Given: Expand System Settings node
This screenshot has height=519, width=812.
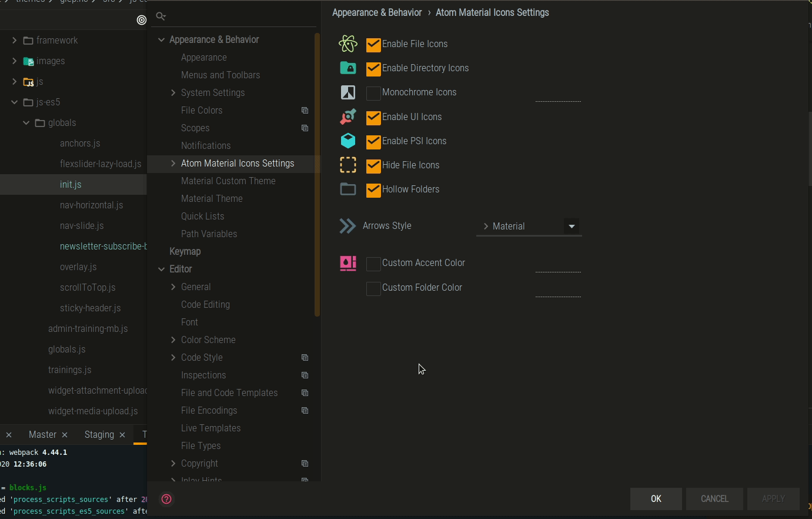Looking at the screenshot, I should tap(173, 92).
